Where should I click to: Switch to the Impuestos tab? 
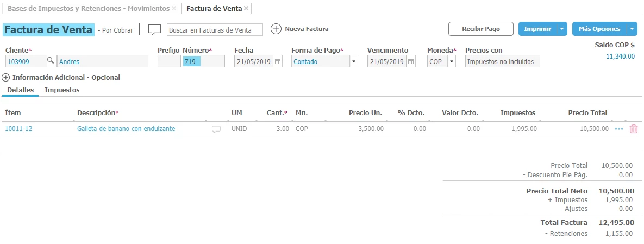point(62,90)
